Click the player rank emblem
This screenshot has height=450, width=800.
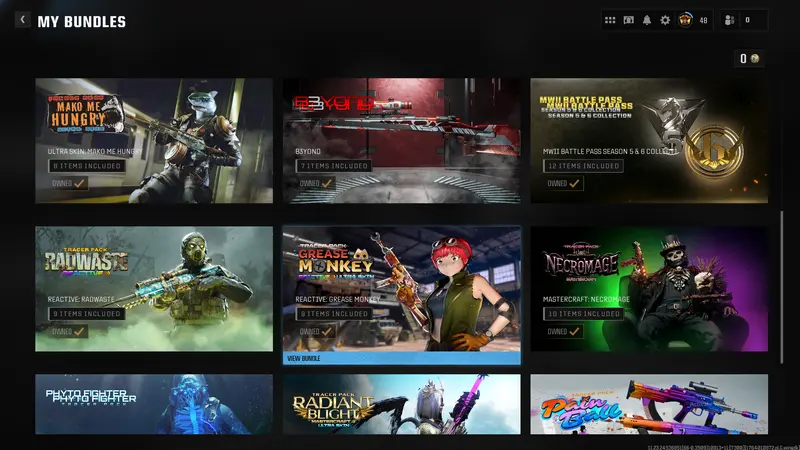tap(686, 20)
